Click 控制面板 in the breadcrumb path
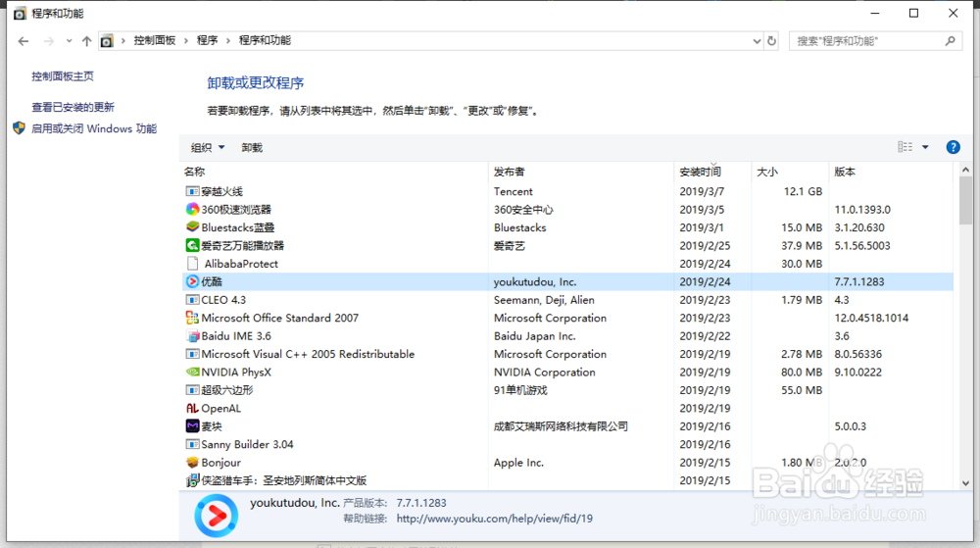The image size is (980, 548). 155,40
